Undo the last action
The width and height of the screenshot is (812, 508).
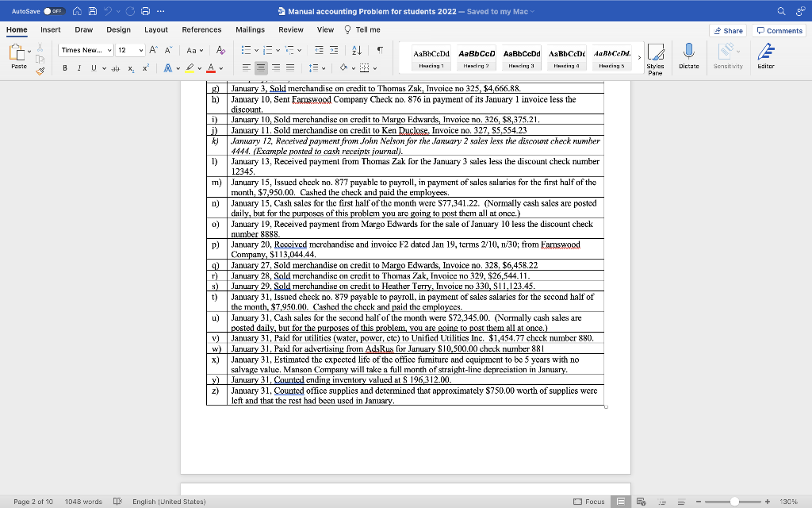108,11
